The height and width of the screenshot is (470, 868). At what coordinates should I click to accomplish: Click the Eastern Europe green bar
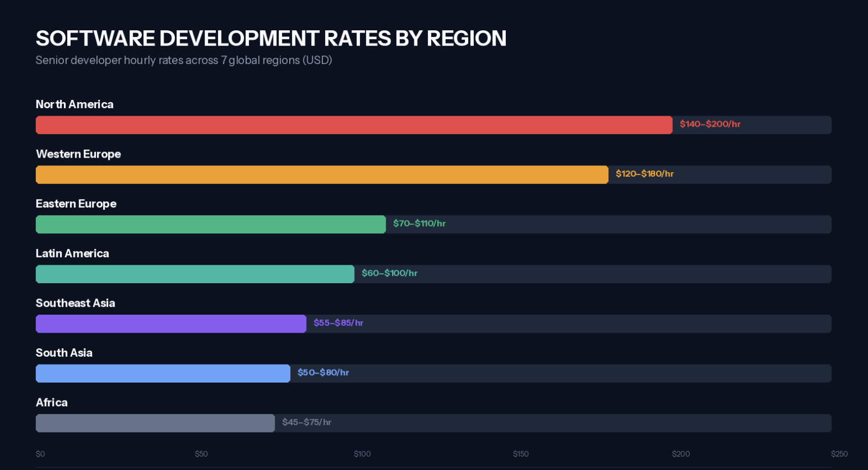coord(210,224)
